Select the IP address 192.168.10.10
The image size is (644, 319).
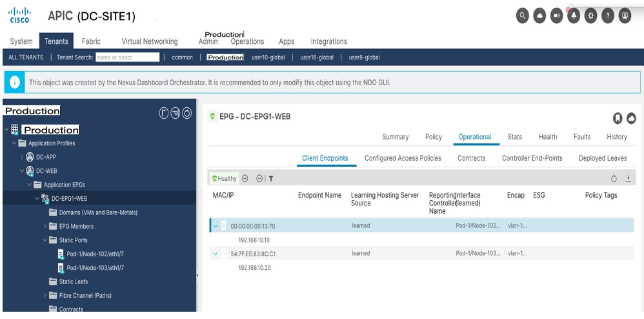pos(254,240)
